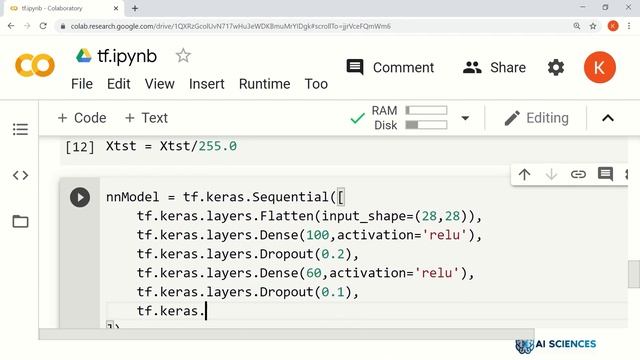Reload the browser page
This screenshot has height=360, width=640.
click(x=43, y=26)
